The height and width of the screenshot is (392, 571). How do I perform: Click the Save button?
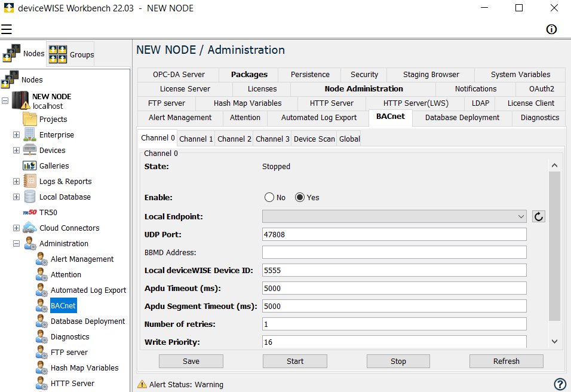coord(191,361)
